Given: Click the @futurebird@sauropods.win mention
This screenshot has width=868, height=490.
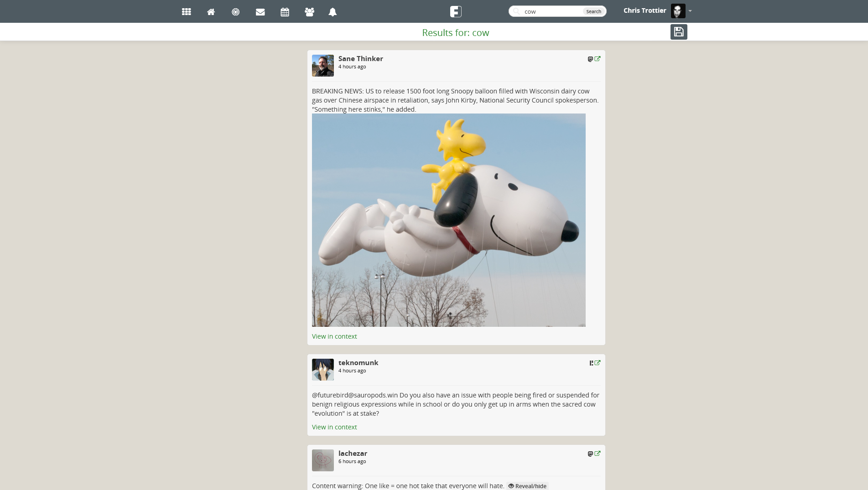Looking at the screenshot, I should click(355, 395).
